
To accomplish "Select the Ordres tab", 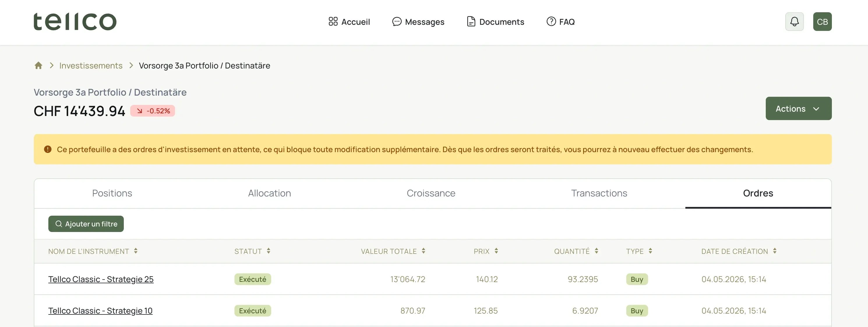I will (x=758, y=193).
